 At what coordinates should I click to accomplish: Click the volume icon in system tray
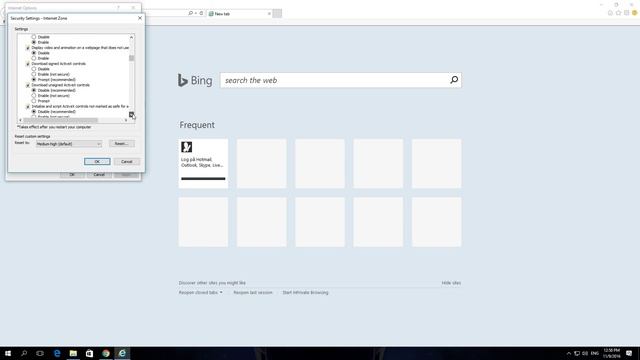click(x=585, y=353)
